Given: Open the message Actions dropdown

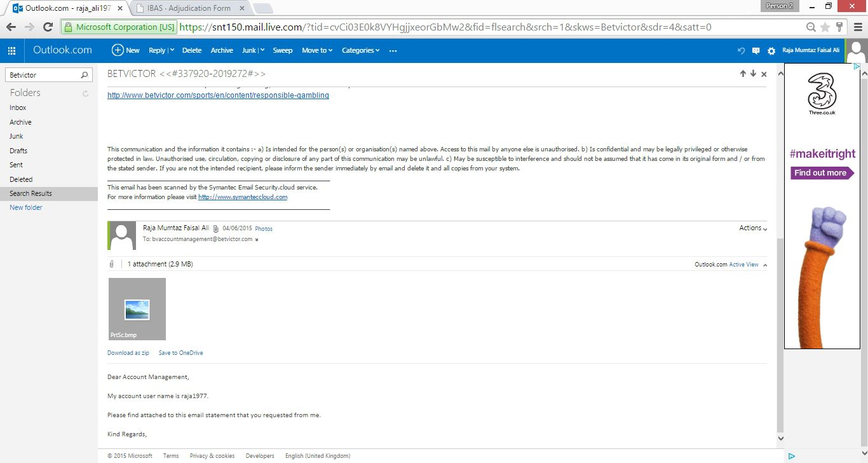Looking at the screenshot, I should pyautogui.click(x=753, y=228).
